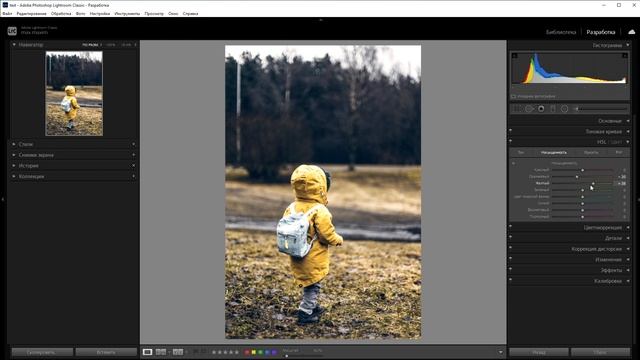Collapse the left panel group arrow
The height and width of the screenshot is (360, 640).
[2, 200]
